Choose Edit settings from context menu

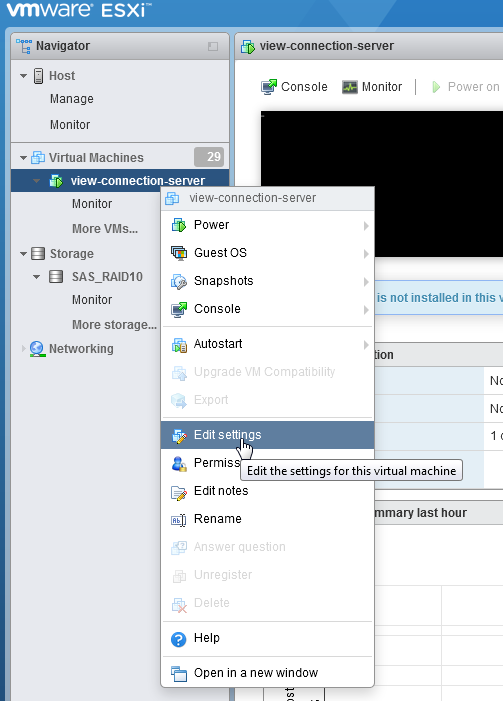(x=267, y=435)
